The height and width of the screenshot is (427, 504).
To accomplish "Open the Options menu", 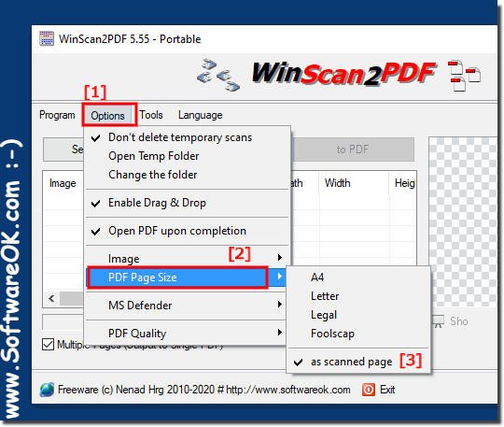I will click(107, 116).
